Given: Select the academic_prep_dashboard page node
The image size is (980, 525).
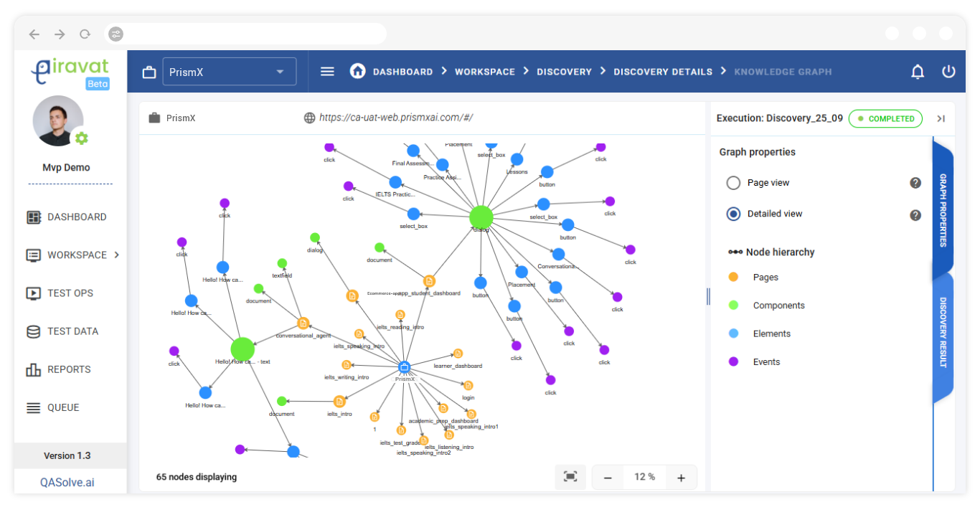Looking at the screenshot, I should [443, 408].
